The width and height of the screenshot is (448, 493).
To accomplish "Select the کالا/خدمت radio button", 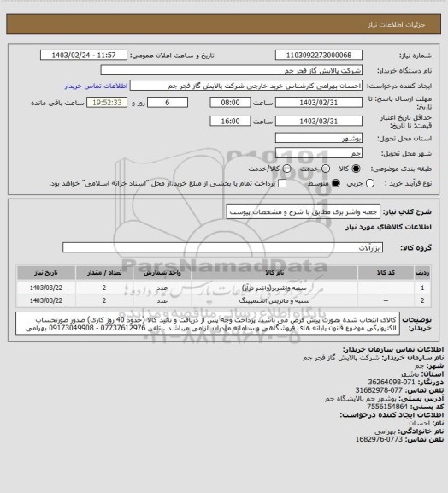I will (x=286, y=169).
